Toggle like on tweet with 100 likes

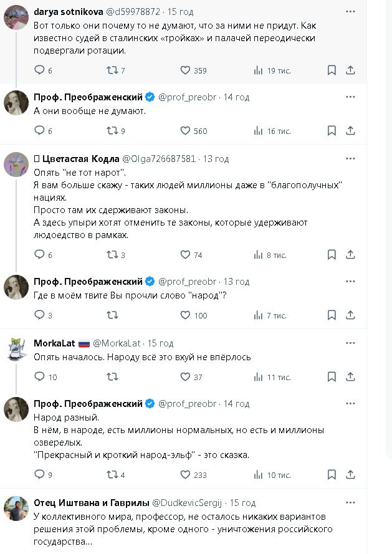click(185, 315)
